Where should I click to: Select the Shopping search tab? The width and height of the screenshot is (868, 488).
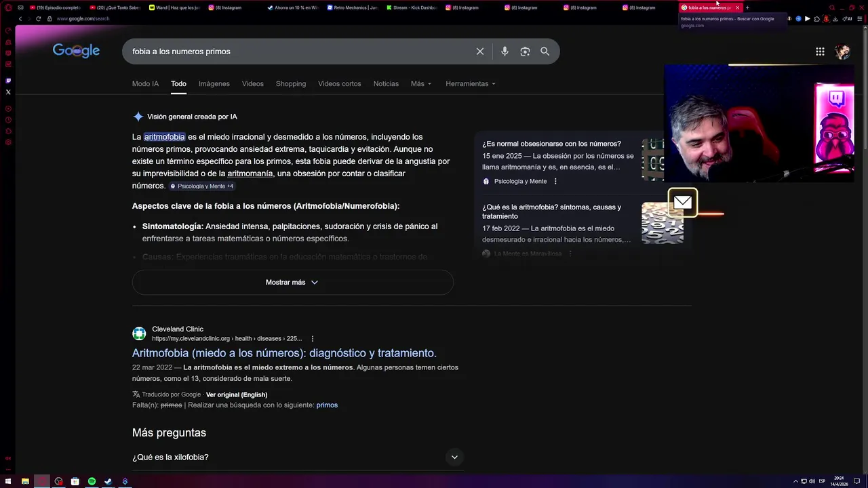coord(291,83)
